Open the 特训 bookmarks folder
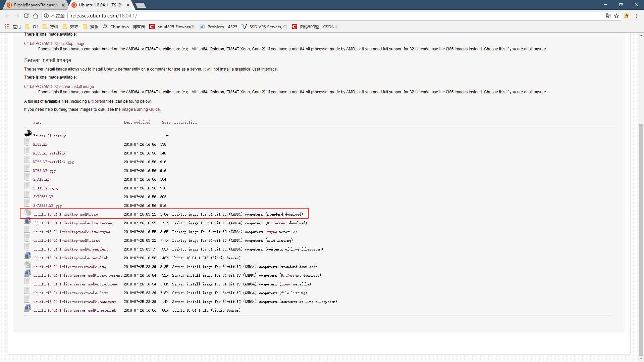644x362 pixels. click(x=50, y=27)
